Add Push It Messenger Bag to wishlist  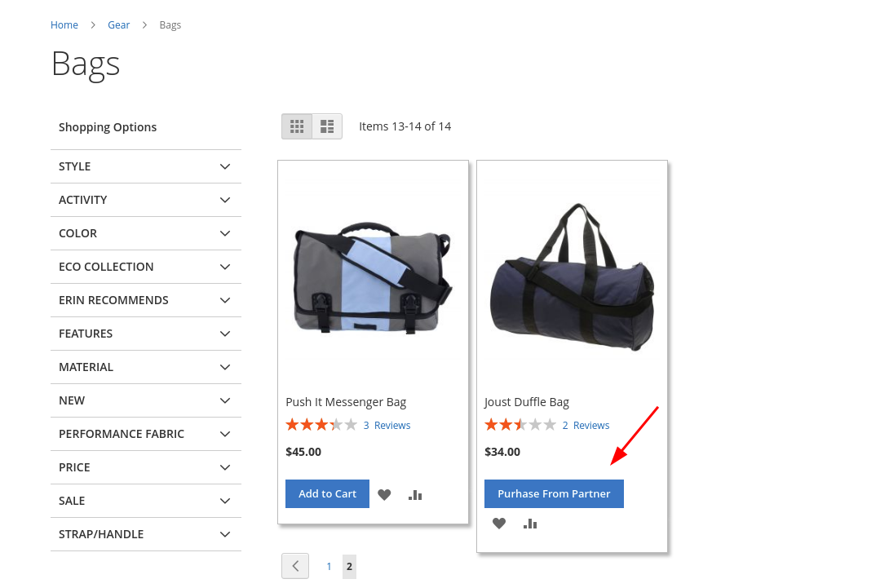pos(384,494)
